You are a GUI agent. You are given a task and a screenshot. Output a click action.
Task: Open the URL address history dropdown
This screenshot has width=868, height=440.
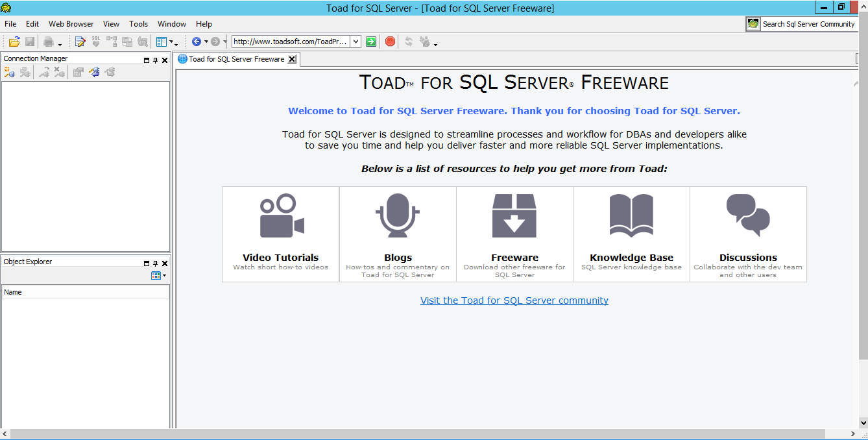tap(355, 41)
